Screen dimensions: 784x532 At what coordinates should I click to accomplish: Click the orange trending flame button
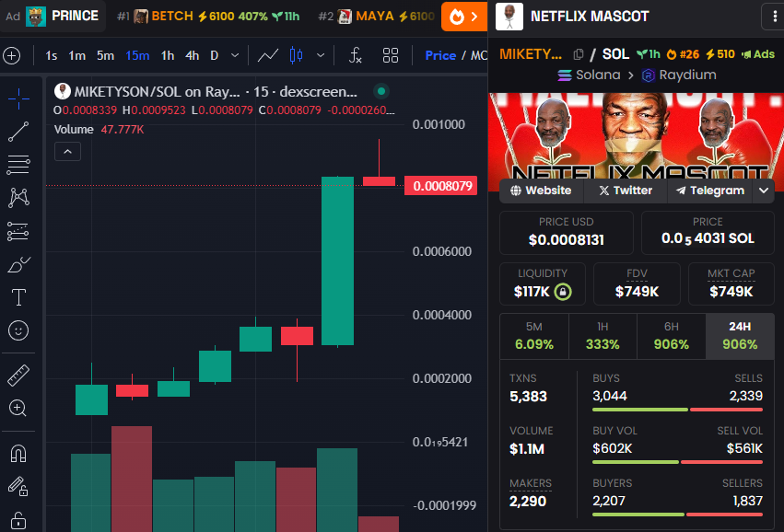[464, 17]
